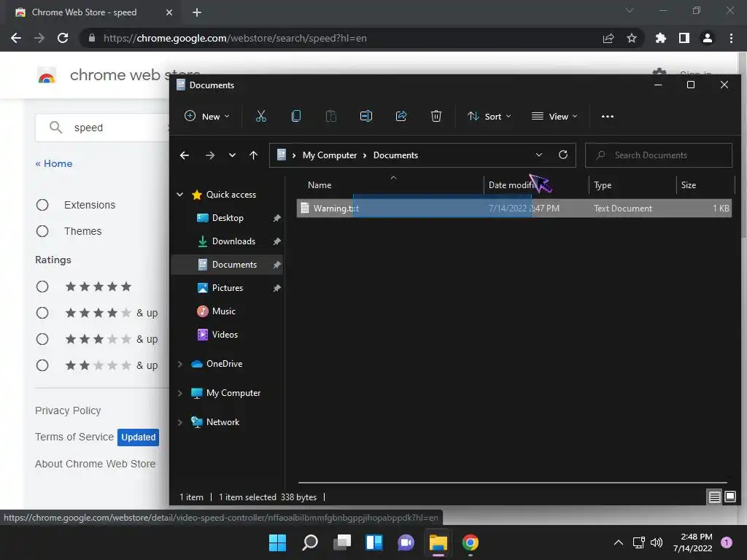Image resolution: width=747 pixels, height=560 pixels.
Task: Click the Cut scissors icon in Documents toolbar
Action: 260,116
